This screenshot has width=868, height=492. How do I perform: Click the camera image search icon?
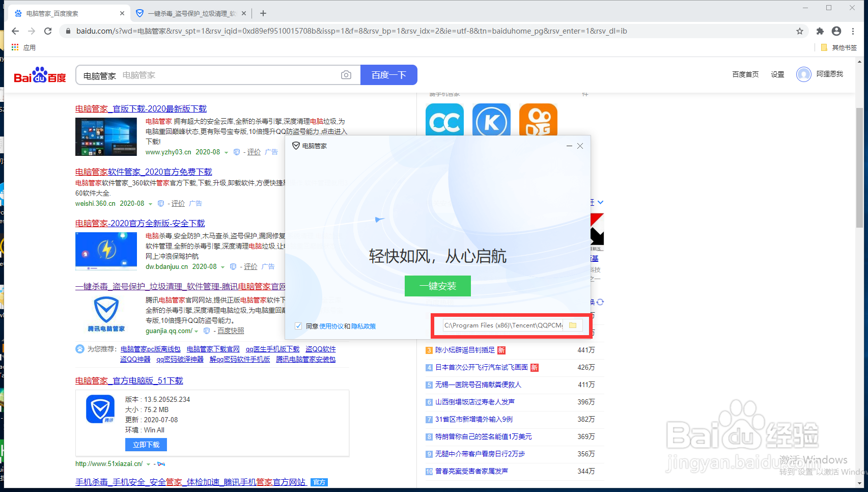click(346, 75)
